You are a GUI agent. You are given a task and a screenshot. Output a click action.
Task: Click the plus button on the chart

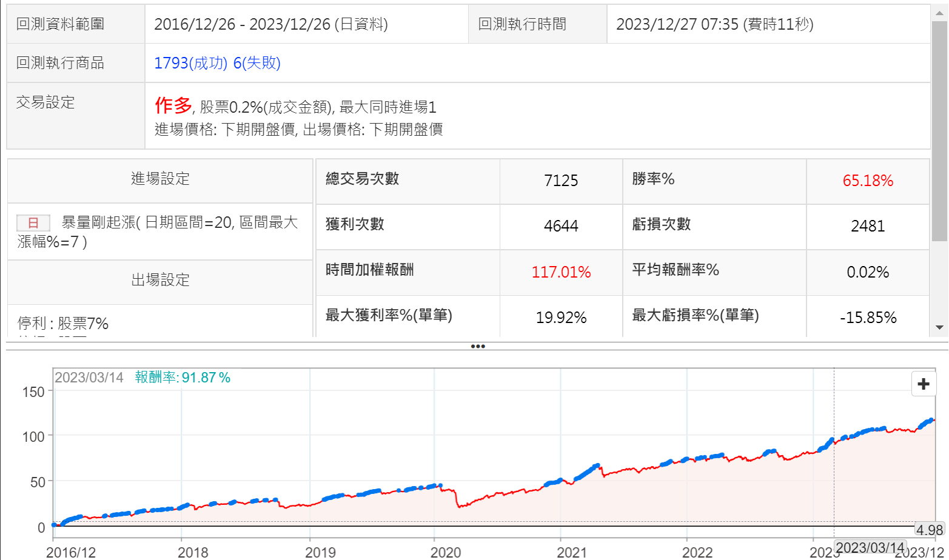924,384
